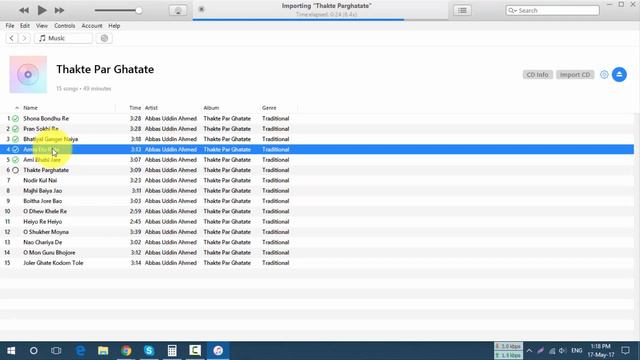Viewport: 640px width, 360px height.
Task: Select the track O Shukher Moyna
Action: (x=46, y=232)
